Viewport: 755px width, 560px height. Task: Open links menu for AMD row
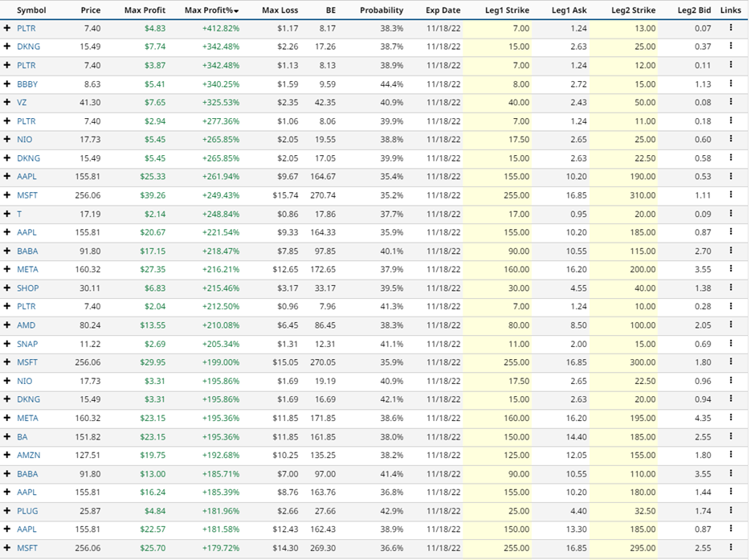click(730, 325)
